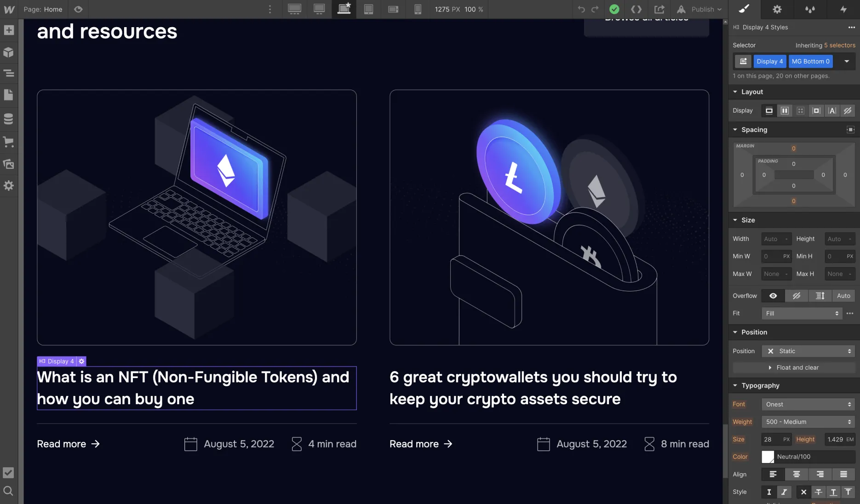The width and height of the screenshot is (860, 504).
Task: Set display to inline
Action: click(x=832, y=110)
